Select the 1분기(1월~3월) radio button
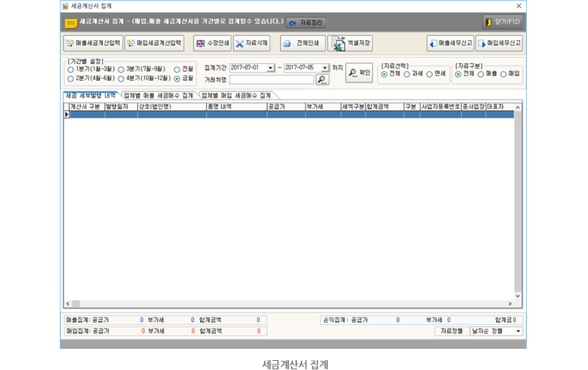 [70, 70]
